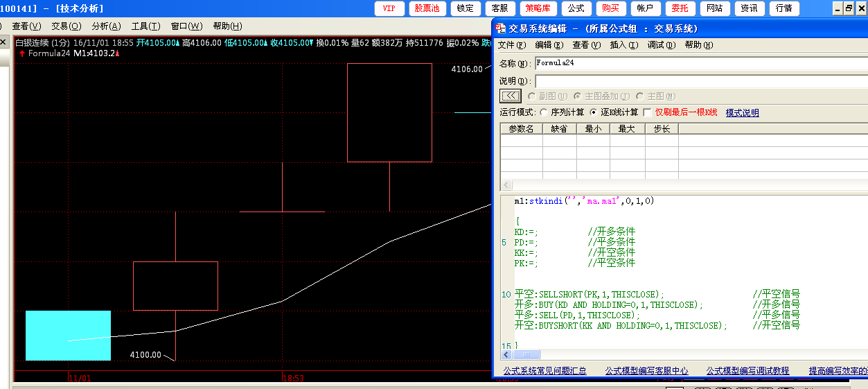Screen dimensions: 868x389
Task: Restore the main application window
Action: (849, 8)
